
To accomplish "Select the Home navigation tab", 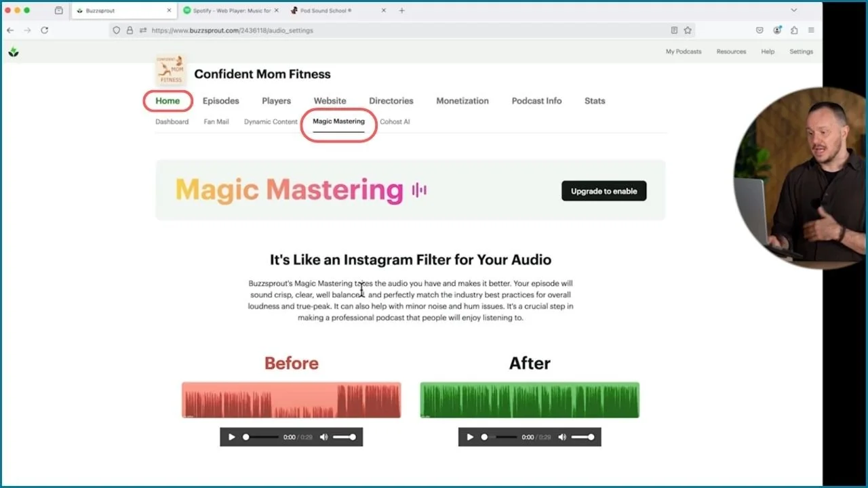I will (x=167, y=101).
